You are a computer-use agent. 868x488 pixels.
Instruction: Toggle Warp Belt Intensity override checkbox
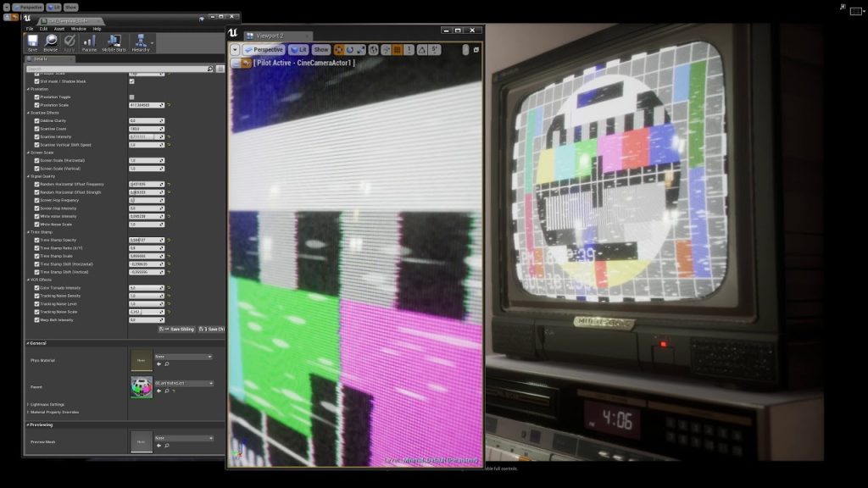point(37,319)
